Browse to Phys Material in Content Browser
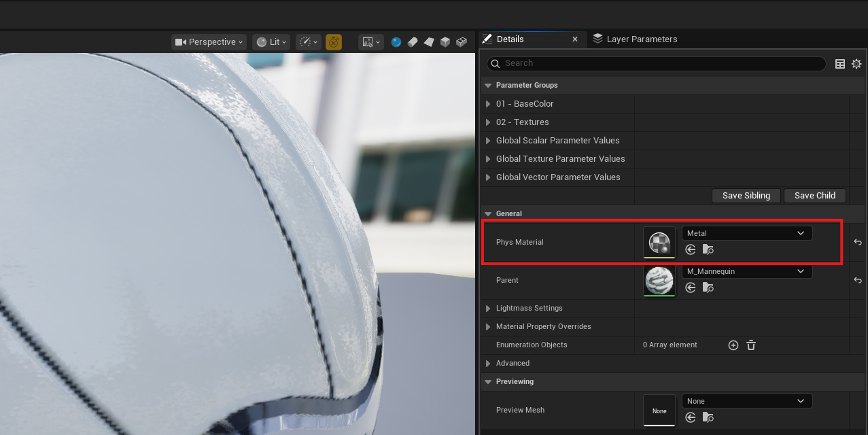The image size is (868, 435). tap(708, 250)
